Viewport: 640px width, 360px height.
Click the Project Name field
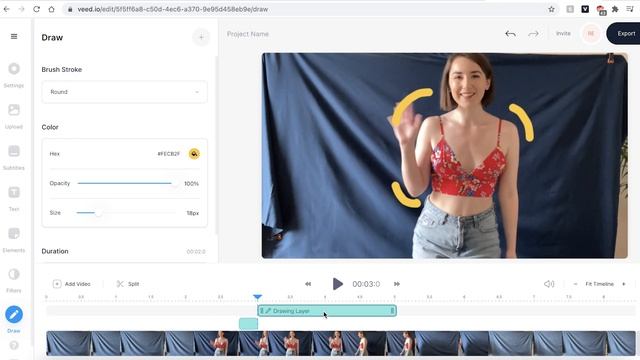pos(248,34)
